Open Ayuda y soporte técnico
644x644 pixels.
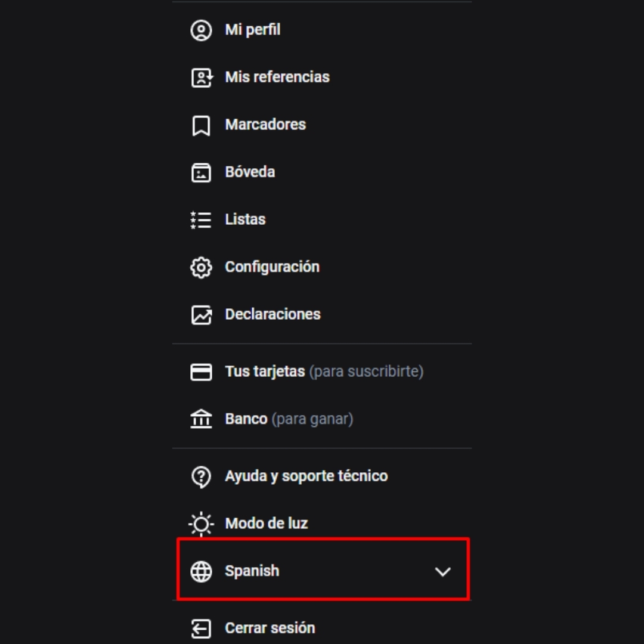click(x=306, y=476)
